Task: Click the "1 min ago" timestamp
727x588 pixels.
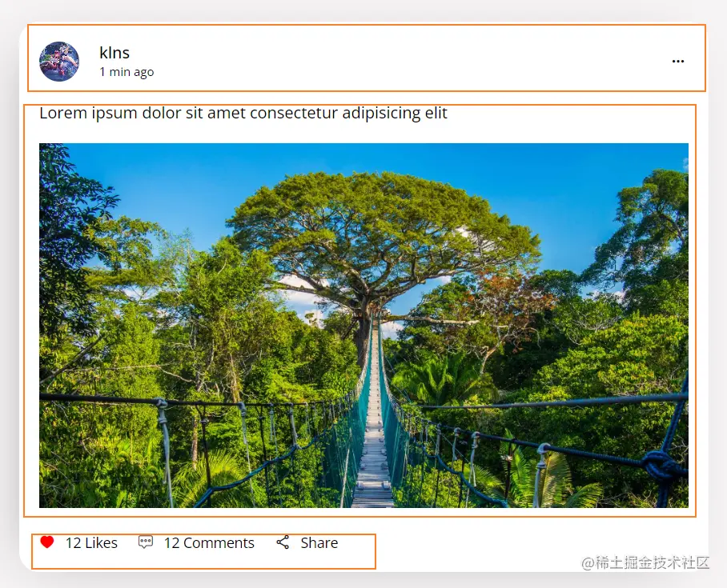Action: 127,72
